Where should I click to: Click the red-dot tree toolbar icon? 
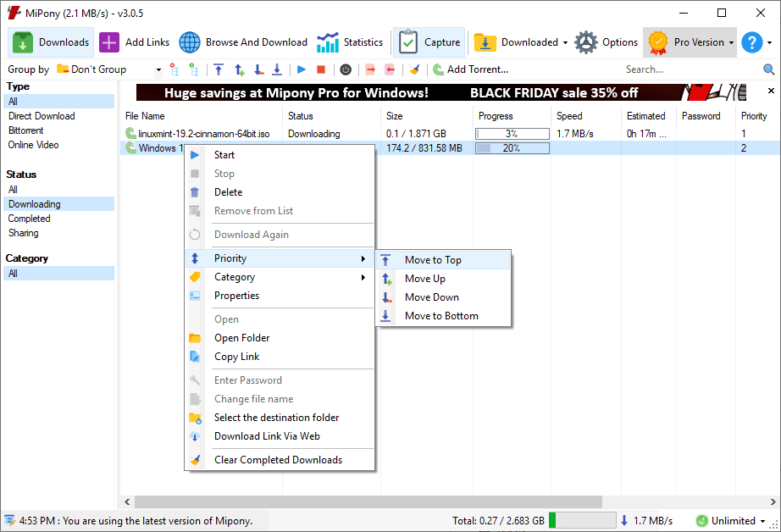(174, 69)
